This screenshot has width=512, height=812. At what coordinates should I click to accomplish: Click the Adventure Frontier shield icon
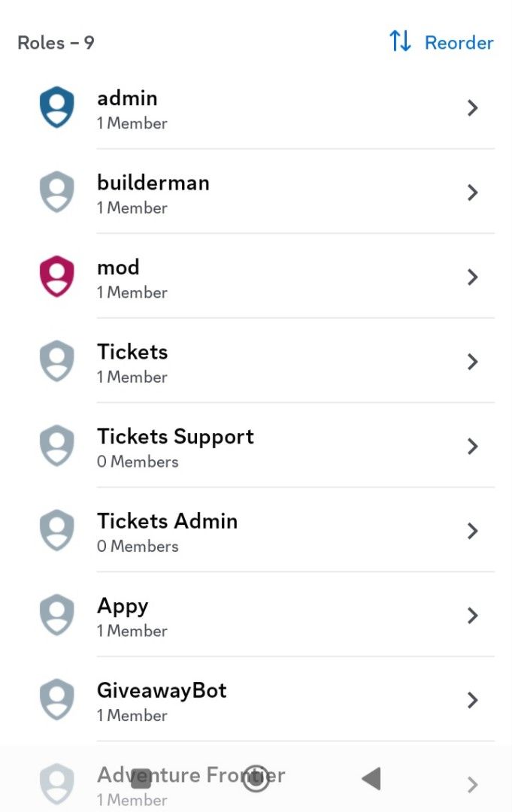56,782
